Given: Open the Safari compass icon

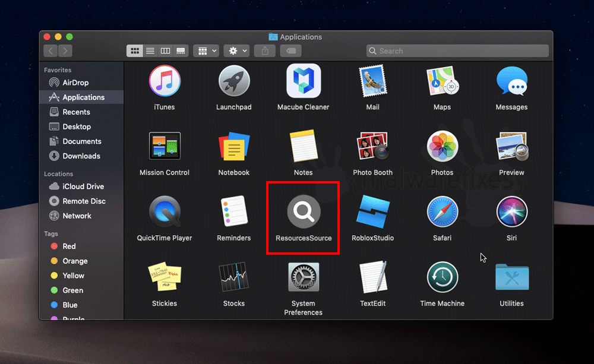Looking at the screenshot, I should click(x=442, y=212).
